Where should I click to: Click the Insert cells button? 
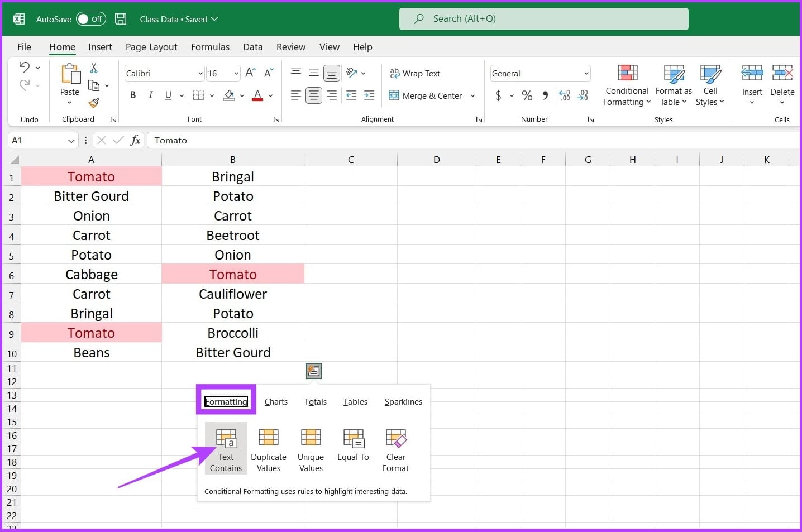pyautogui.click(x=752, y=84)
